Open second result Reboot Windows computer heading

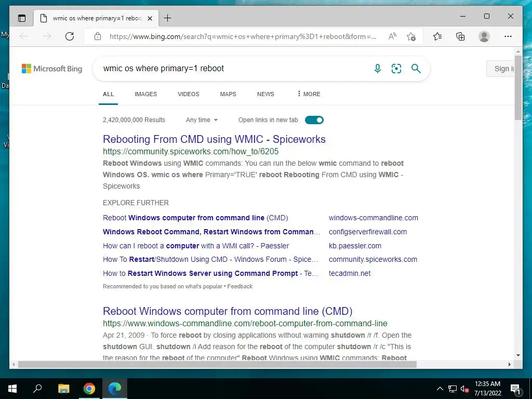[228, 311]
